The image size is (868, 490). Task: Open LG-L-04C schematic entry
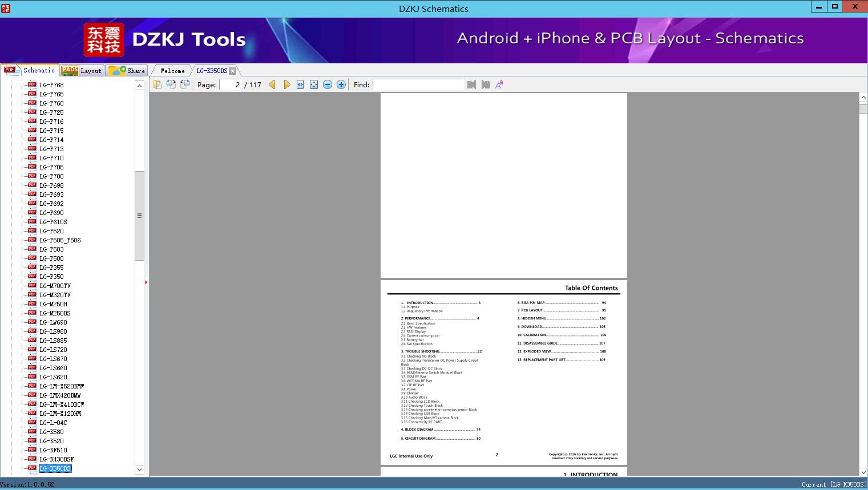click(x=54, y=423)
